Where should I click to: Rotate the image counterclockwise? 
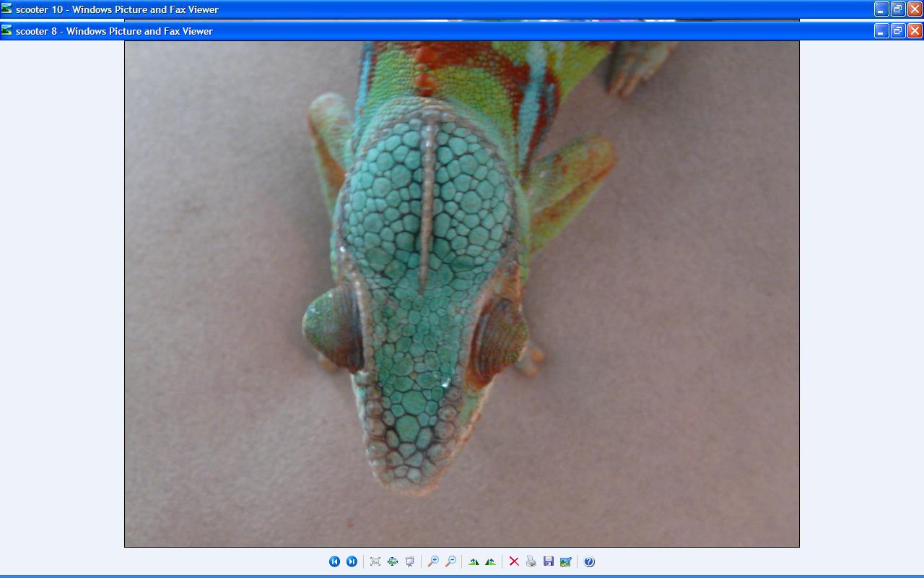(491, 561)
